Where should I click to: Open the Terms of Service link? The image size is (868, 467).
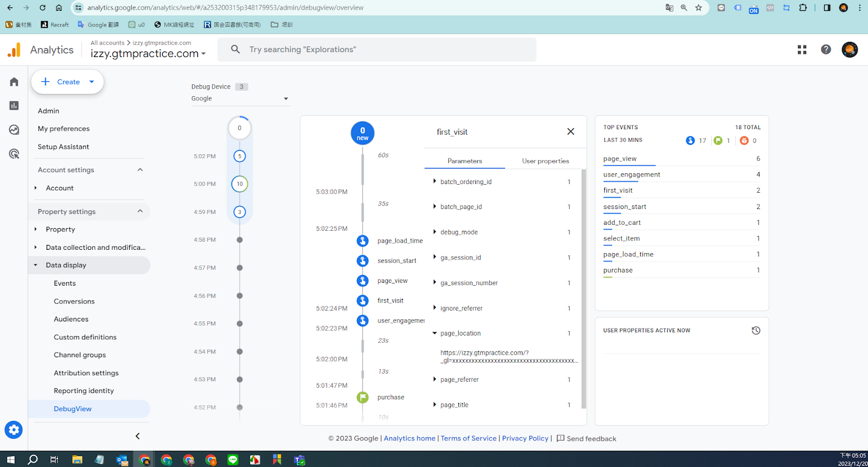(469, 438)
